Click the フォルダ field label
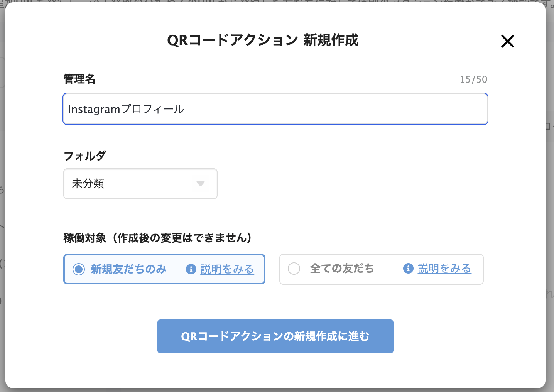Screen dimensions: 554x392 [85, 156]
